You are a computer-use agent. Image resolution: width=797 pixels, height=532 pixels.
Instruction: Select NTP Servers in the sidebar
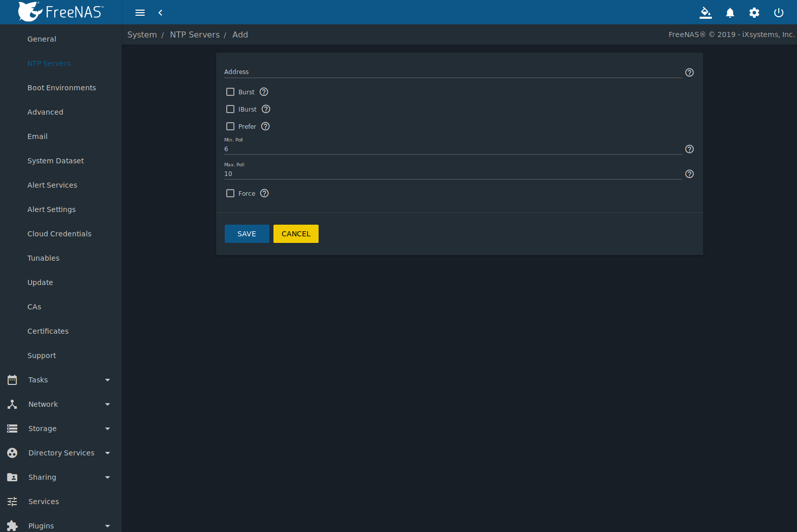(x=49, y=63)
